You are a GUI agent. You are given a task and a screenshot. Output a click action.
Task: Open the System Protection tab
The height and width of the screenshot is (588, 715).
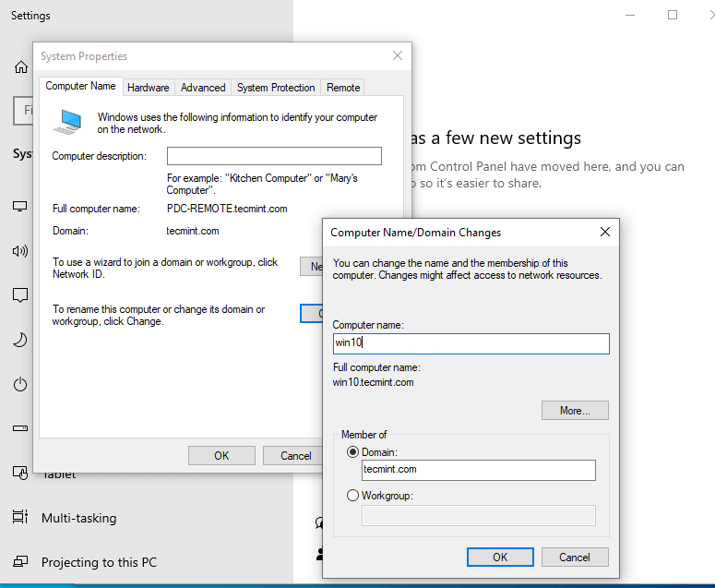click(276, 88)
